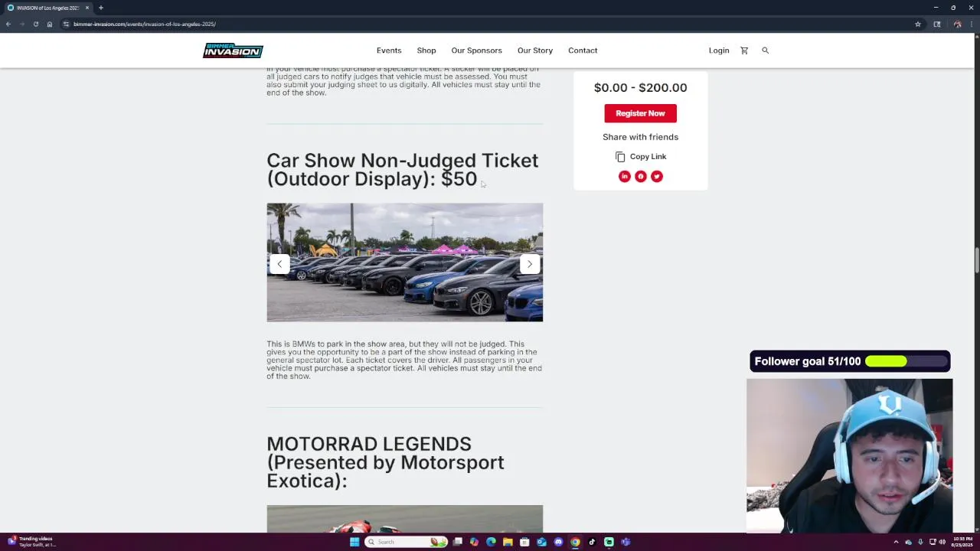Click the volume icon in the system tray
Viewport: 980px width, 551px height.
click(x=942, y=542)
